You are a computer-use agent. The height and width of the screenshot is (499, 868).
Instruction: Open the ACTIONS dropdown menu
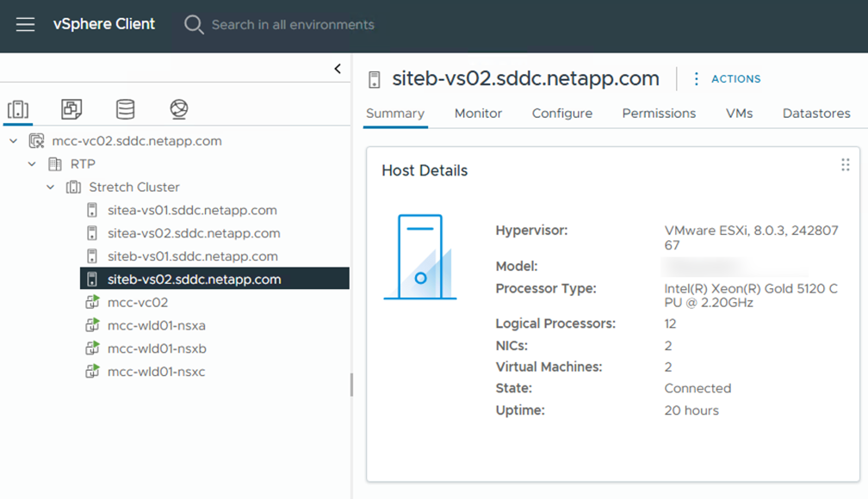coord(727,78)
